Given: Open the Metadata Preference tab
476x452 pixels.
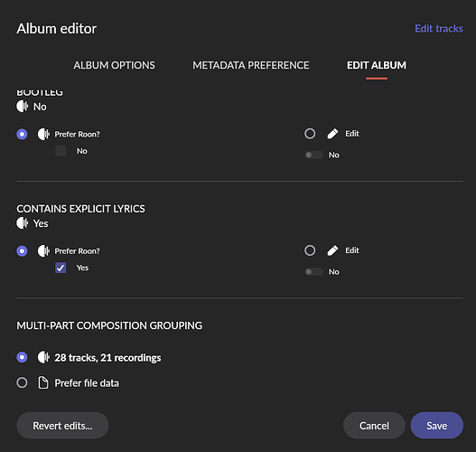Looking at the screenshot, I should tap(251, 65).
